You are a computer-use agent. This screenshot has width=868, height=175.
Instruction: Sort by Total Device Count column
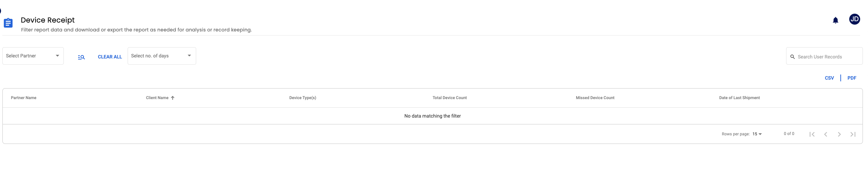click(x=450, y=98)
